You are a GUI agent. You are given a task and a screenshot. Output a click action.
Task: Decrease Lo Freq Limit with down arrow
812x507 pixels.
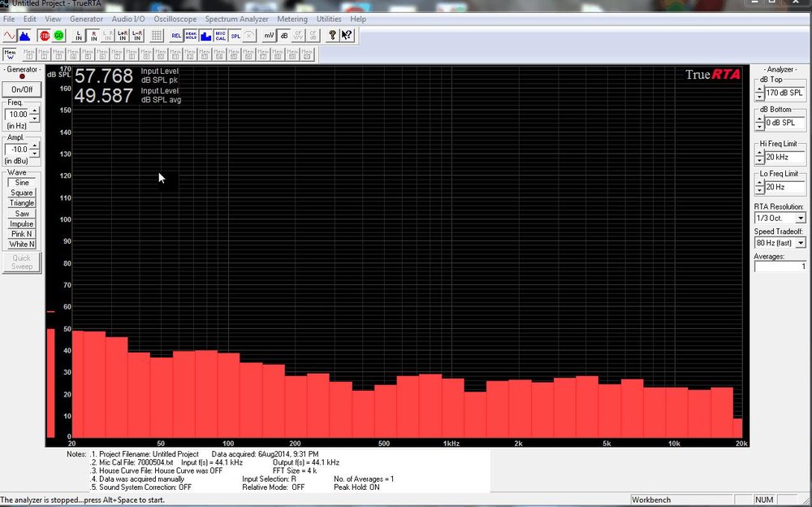click(x=759, y=191)
